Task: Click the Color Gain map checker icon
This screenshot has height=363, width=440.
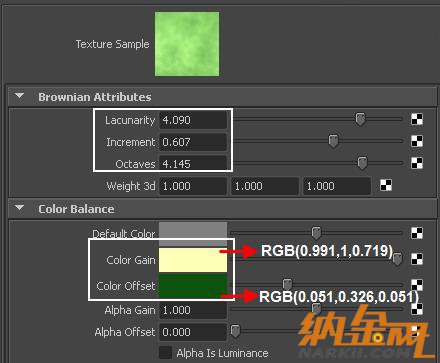Action: [x=417, y=259]
